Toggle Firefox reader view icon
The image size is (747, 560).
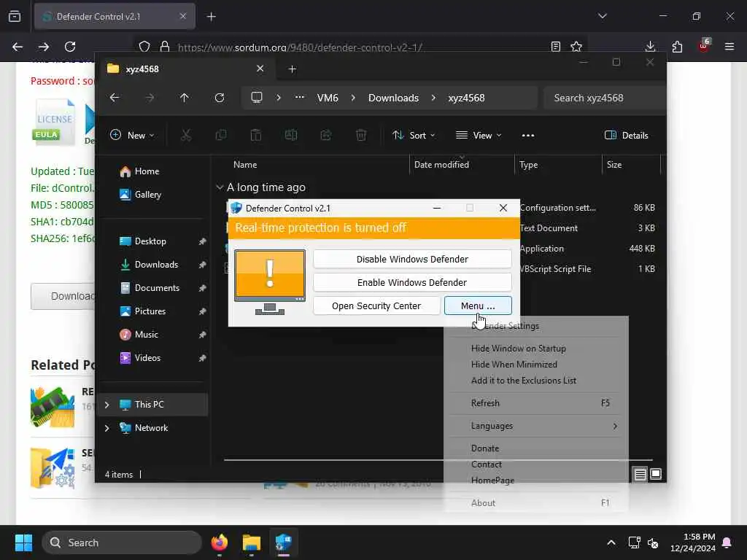[x=555, y=47]
